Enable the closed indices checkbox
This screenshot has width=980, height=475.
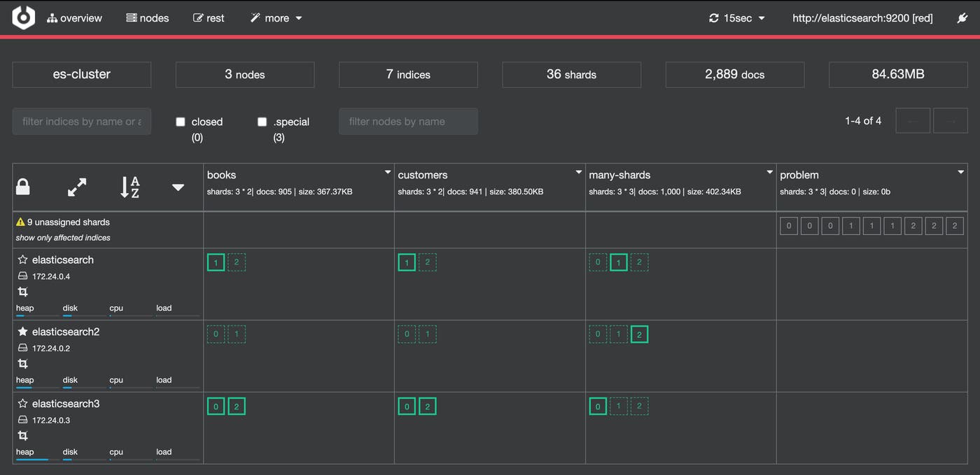(180, 121)
